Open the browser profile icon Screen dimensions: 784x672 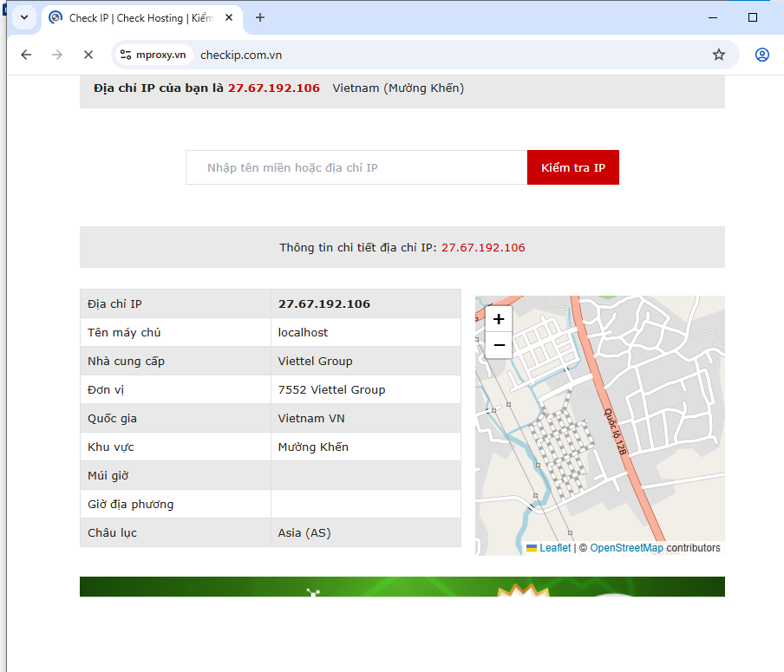click(761, 55)
